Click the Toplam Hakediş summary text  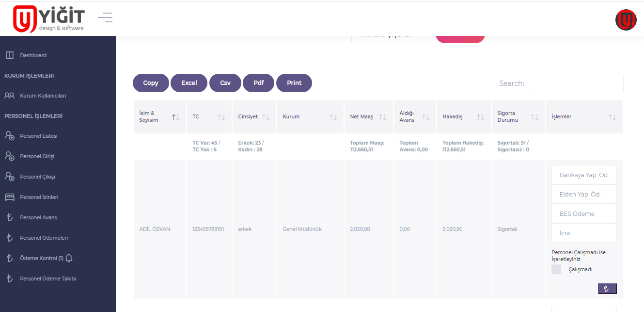point(463,146)
